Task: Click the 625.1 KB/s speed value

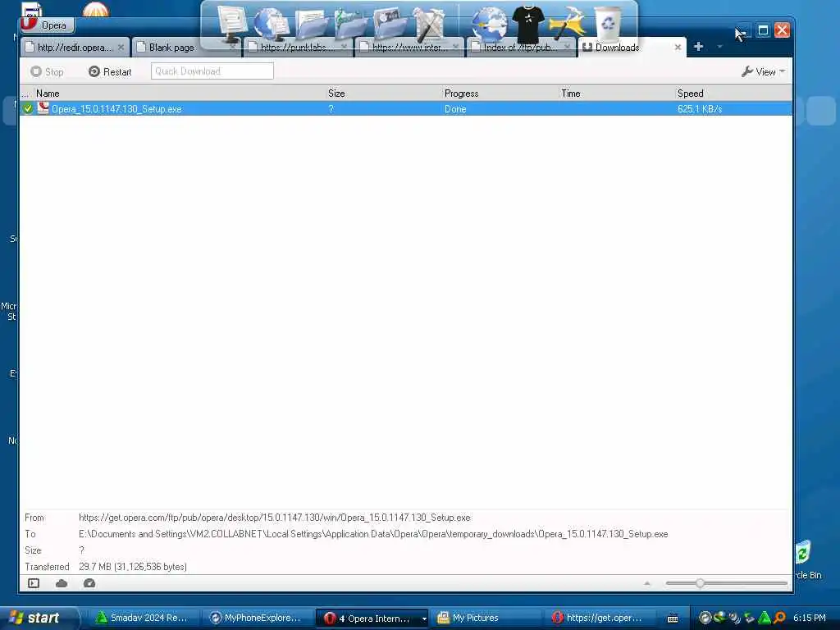Action: pyautogui.click(x=700, y=109)
